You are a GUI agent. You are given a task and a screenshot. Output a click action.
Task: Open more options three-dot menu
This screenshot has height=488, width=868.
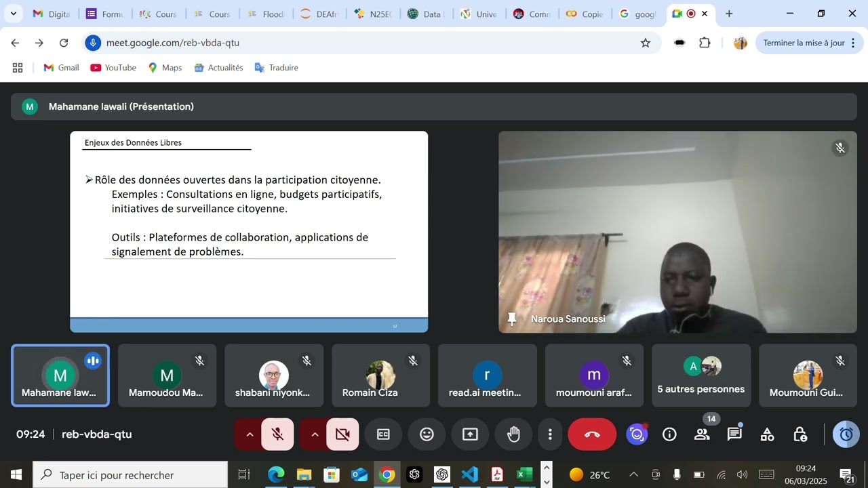550,434
